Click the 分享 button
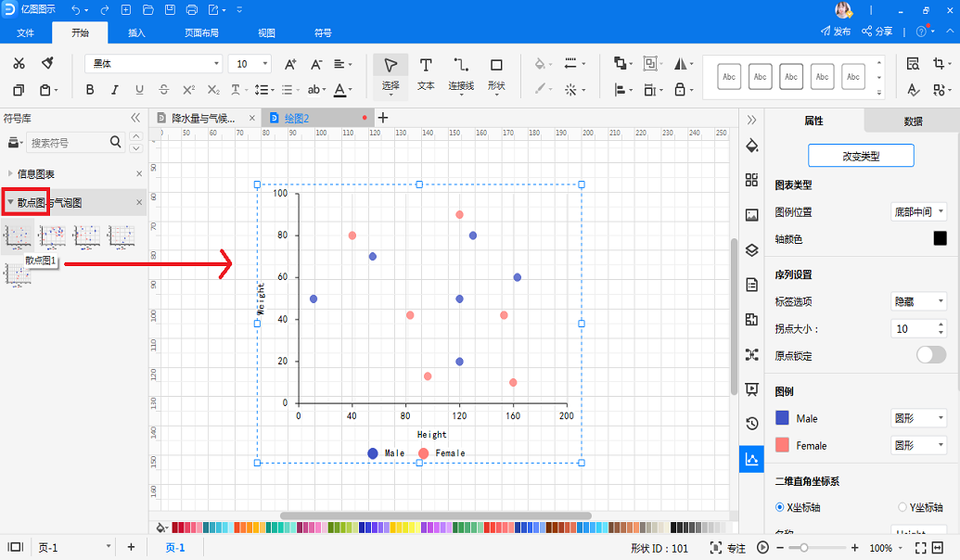This screenshot has width=960, height=560. coord(877,32)
